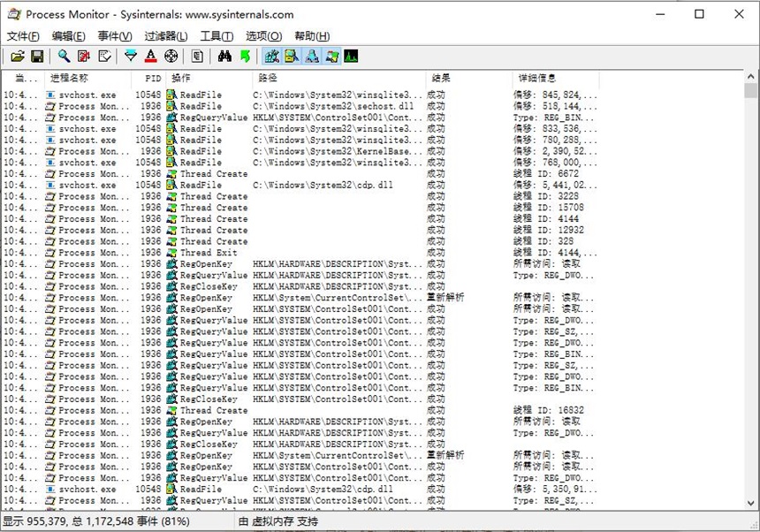This screenshot has width=760, height=532.
Task: Click the 路径 column header
Action: point(338,78)
